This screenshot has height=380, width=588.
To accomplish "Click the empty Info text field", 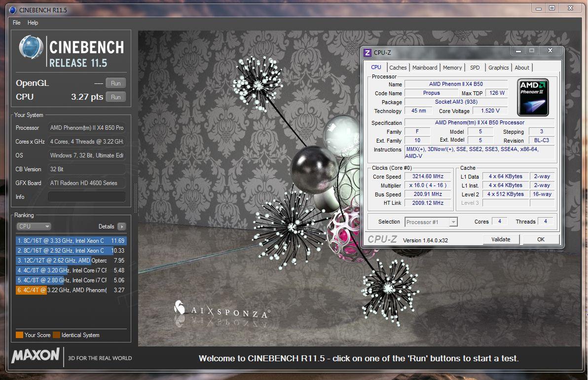I will click(x=86, y=197).
